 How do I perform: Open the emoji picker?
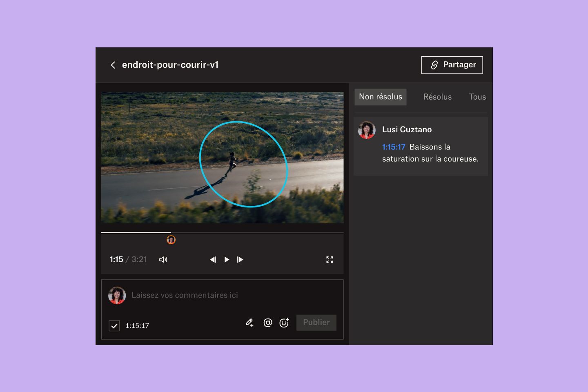click(x=284, y=323)
